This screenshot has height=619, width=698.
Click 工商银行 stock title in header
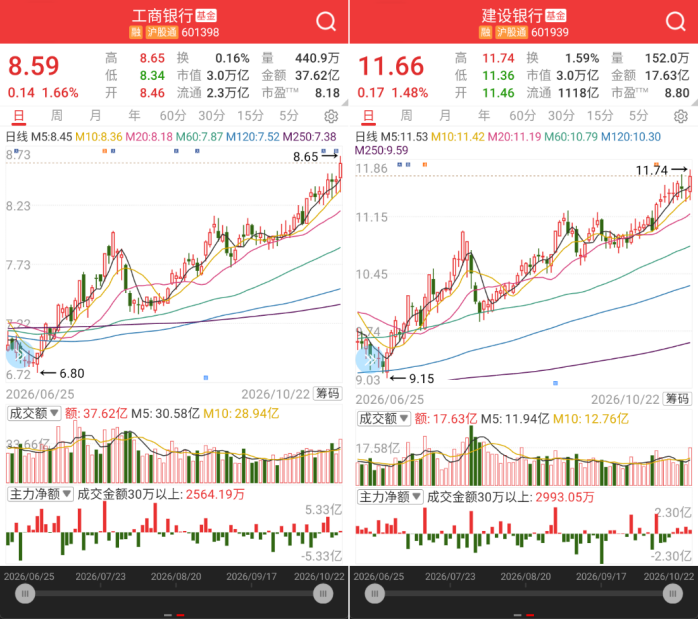click(162, 16)
